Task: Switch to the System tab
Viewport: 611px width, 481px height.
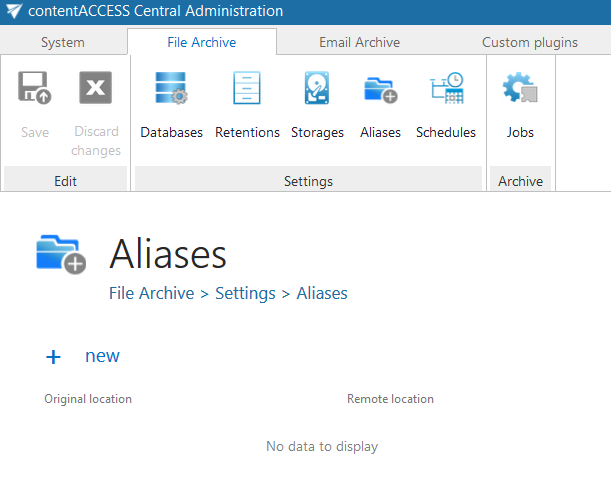Action: 63,42
